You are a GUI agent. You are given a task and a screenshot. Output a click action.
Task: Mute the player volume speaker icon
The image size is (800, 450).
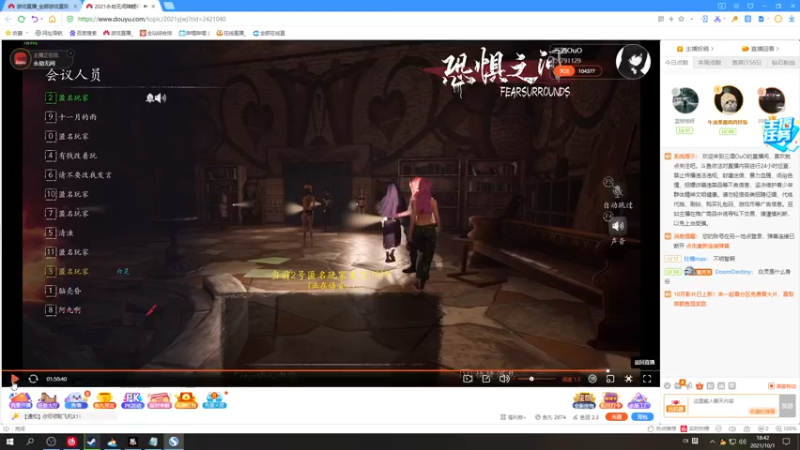(504, 379)
